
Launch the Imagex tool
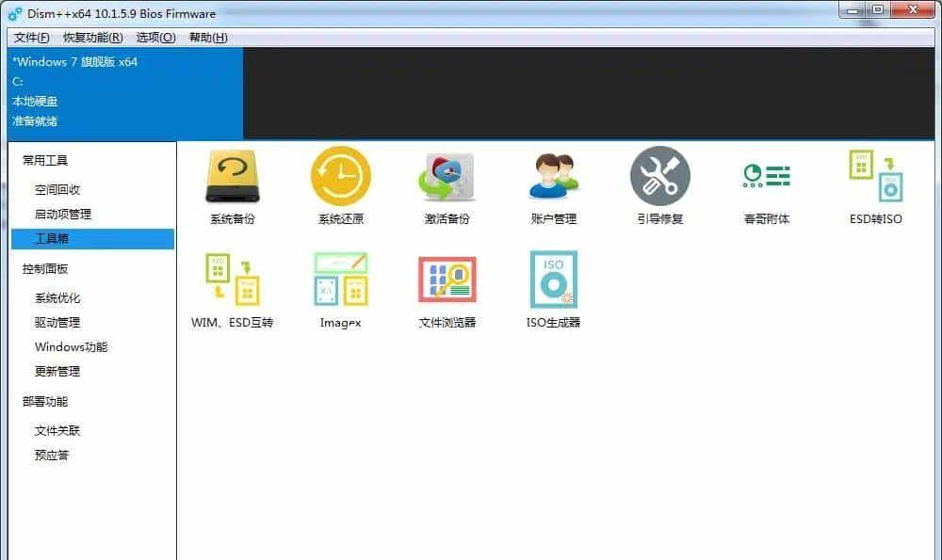coord(341,290)
